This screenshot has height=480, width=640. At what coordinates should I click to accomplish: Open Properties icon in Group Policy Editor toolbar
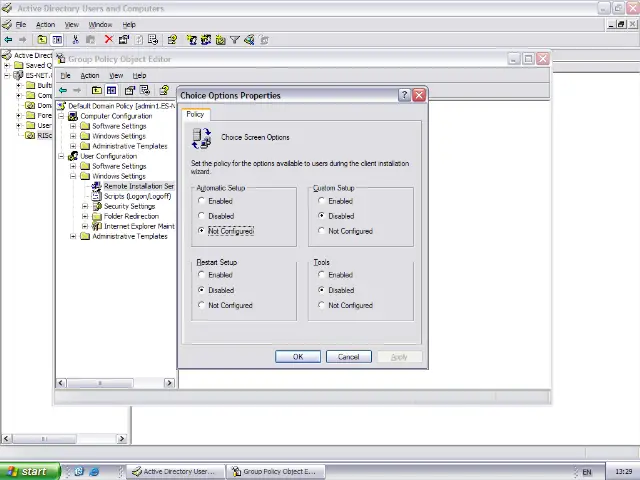130,90
